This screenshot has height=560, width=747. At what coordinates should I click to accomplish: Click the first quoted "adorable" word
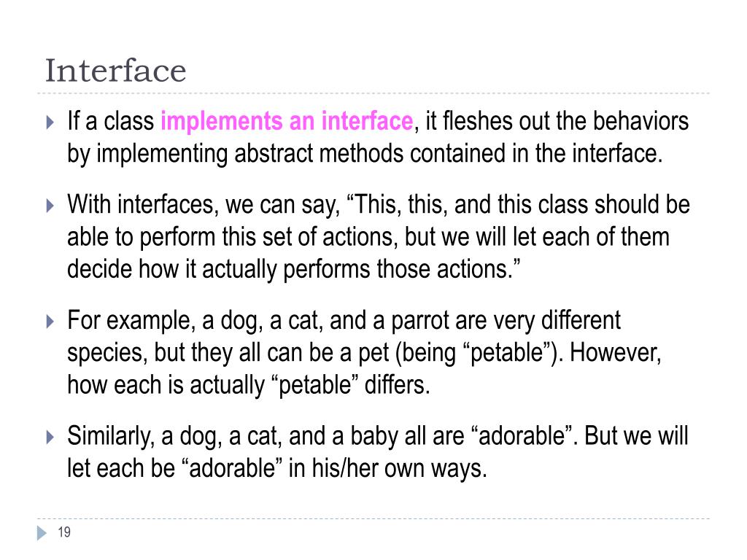pyautogui.click(x=522, y=436)
